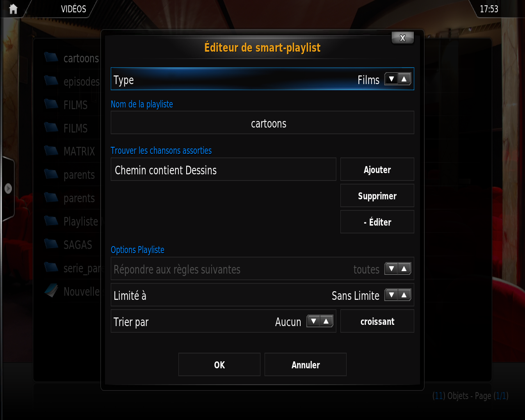Click the Ajouter rule button
525x420 pixels.
[377, 169]
